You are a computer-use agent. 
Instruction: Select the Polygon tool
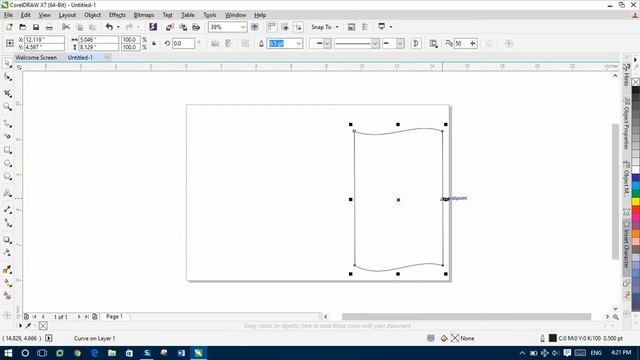pos(7,176)
